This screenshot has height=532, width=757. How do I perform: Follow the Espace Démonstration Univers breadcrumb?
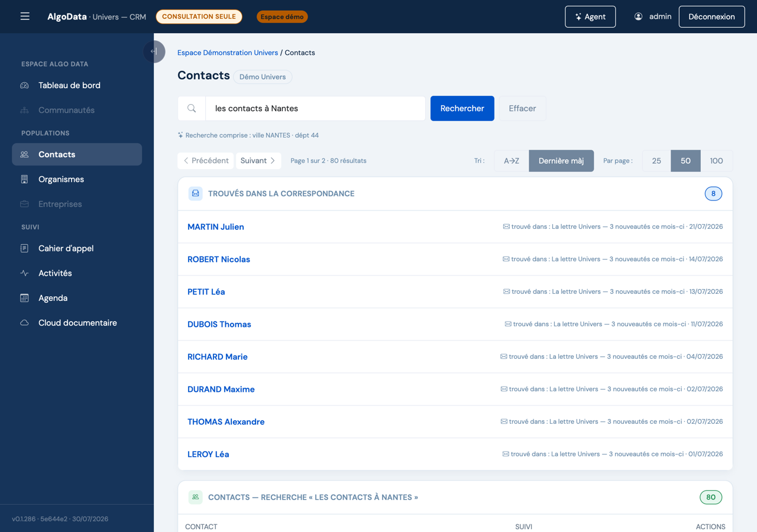click(x=228, y=53)
